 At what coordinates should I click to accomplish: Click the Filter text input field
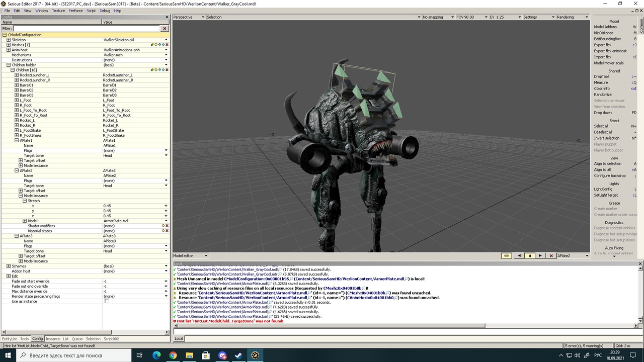87,29
